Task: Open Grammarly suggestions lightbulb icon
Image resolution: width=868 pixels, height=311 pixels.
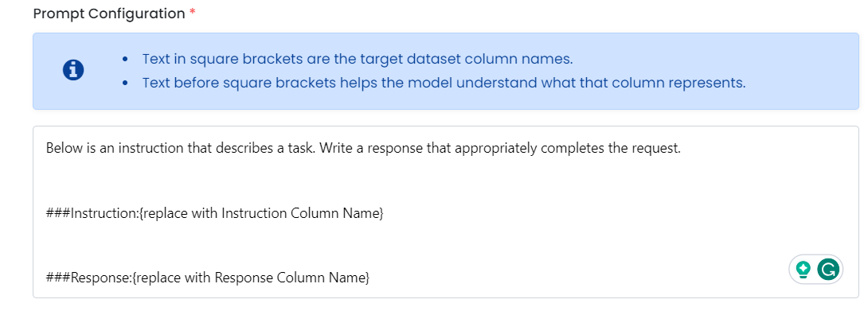Action: (803, 270)
